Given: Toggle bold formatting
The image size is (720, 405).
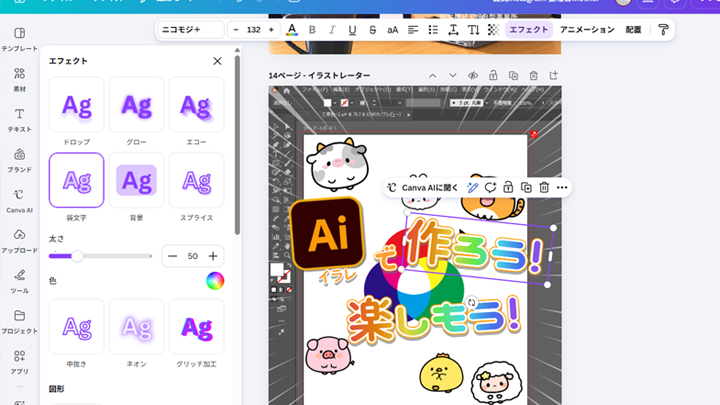Looking at the screenshot, I should pos(312,30).
